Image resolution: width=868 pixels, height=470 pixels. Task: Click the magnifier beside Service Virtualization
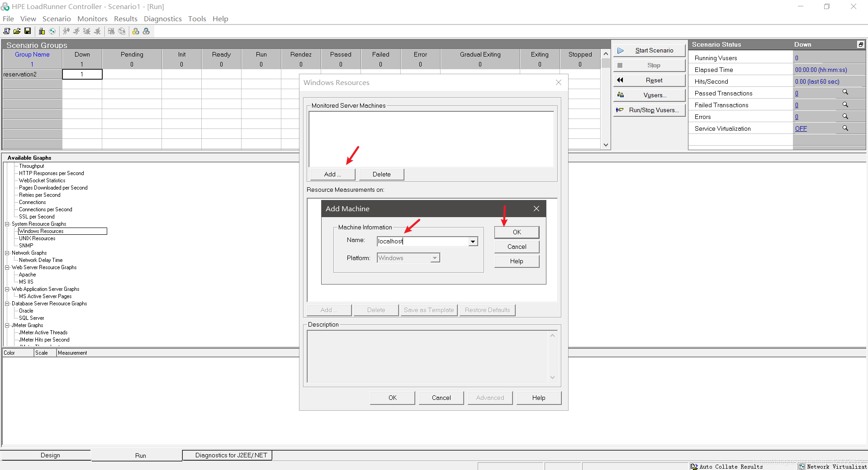coord(845,128)
